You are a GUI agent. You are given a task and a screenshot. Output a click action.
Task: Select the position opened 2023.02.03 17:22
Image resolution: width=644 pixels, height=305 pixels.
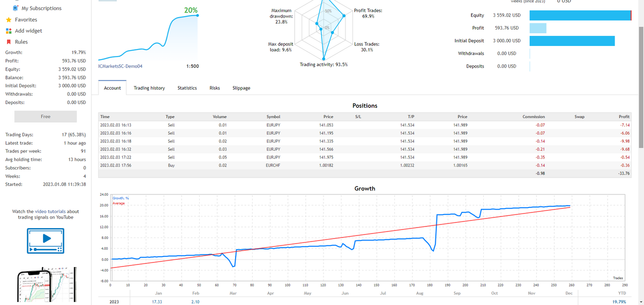tap(364, 157)
